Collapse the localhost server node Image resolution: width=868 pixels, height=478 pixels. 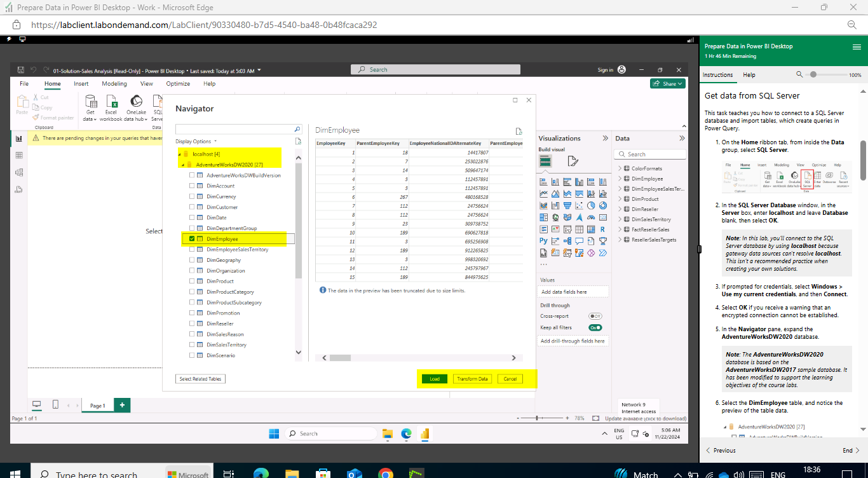[x=179, y=154]
